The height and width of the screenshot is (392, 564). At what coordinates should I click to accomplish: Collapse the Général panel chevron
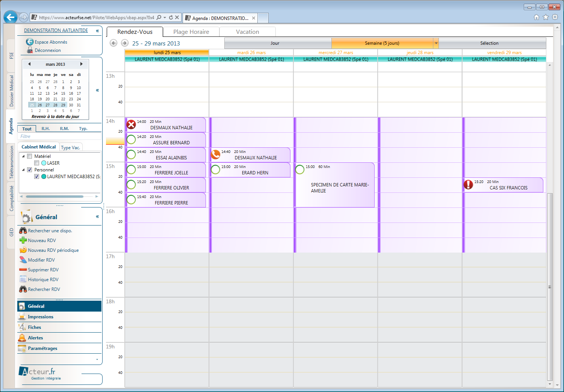[x=97, y=217]
